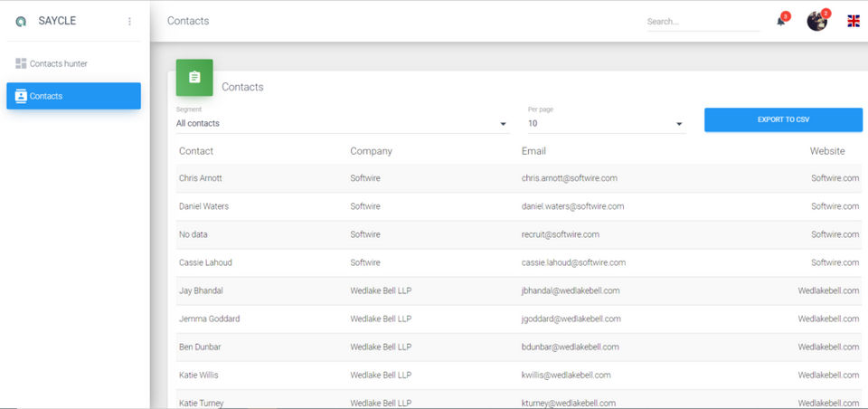Open Wedlakebell.com website for Ben Dunbar
This screenshot has width=868, height=409.
(x=828, y=347)
